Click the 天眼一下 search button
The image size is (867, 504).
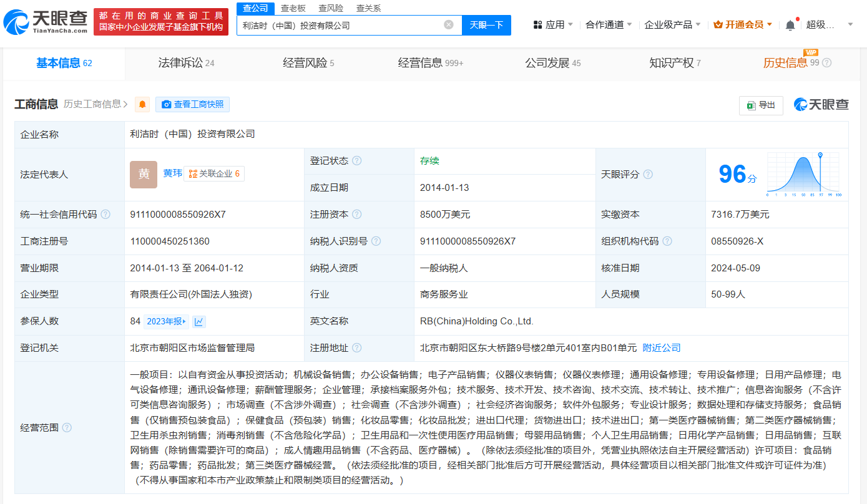[x=486, y=25]
